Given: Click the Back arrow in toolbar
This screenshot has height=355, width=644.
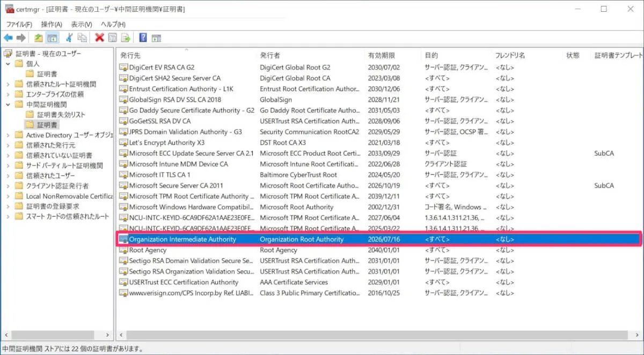Looking at the screenshot, I should point(8,38).
